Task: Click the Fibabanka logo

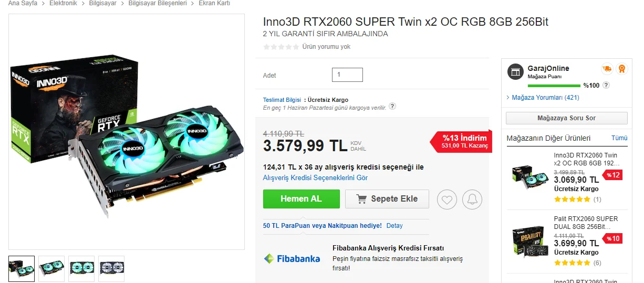Action: click(292, 259)
